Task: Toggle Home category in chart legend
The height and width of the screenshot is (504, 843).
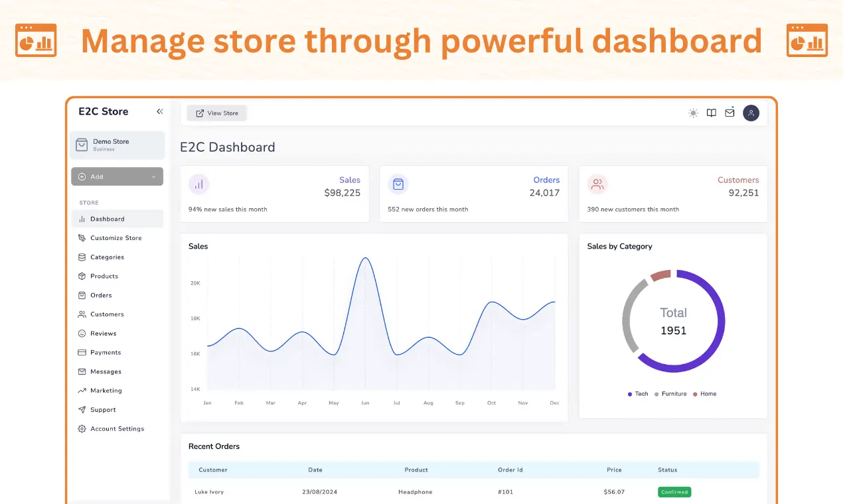Action: point(705,394)
